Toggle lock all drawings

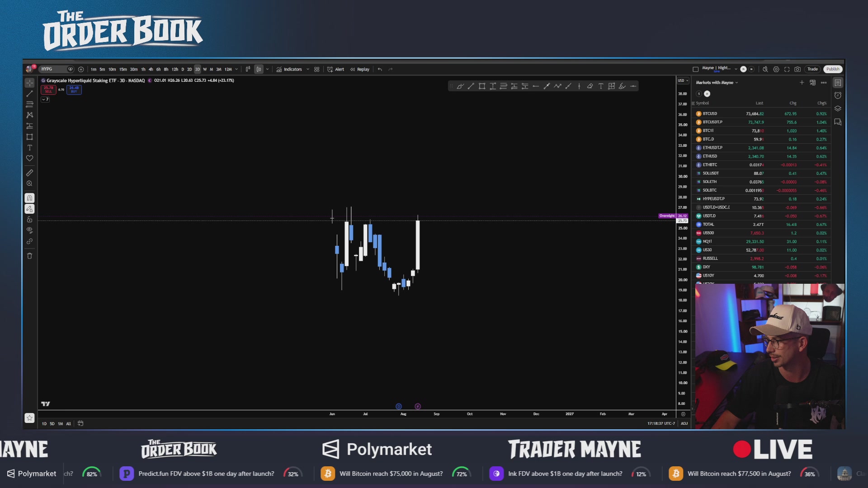coord(29,220)
